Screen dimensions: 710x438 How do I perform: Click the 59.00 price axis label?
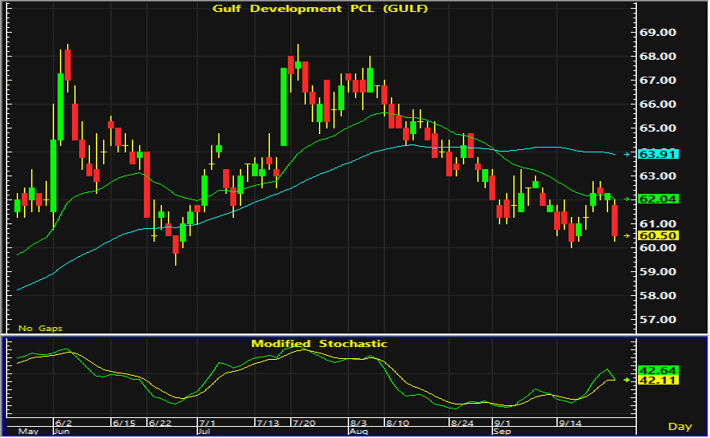[657, 272]
